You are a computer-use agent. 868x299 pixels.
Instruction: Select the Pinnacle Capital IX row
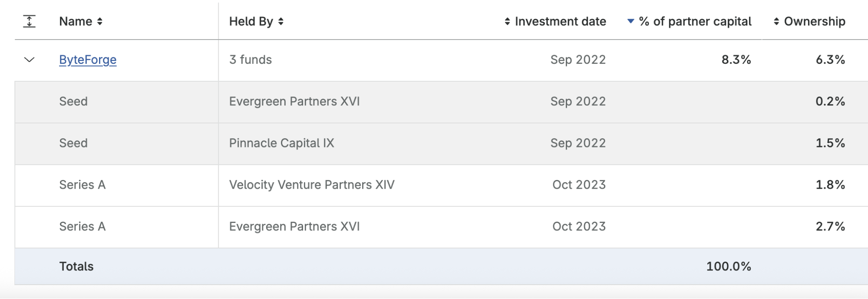tap(281, 143)
